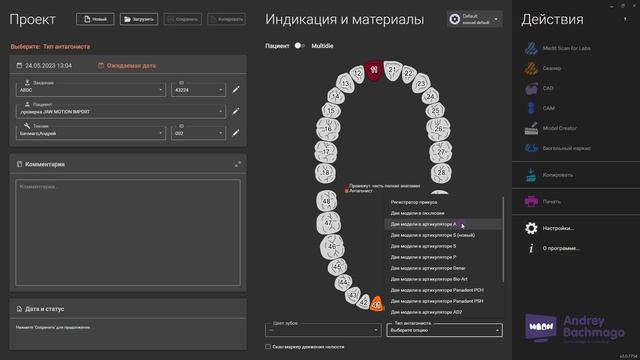Screen dimensions: 640x360
Task: Edit the Техник entry with pencil icon
Action: coord(236,133)
